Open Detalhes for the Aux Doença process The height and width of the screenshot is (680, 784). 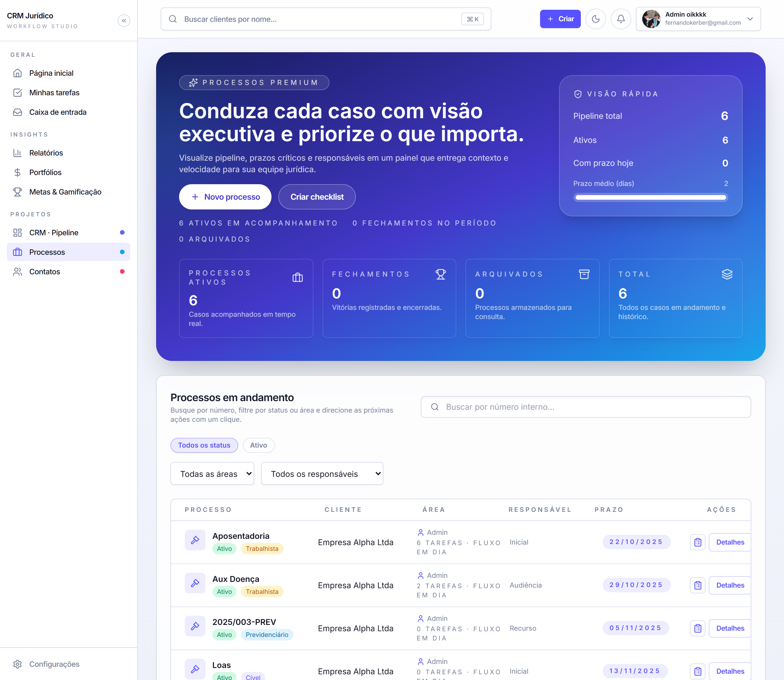[729, 585]
